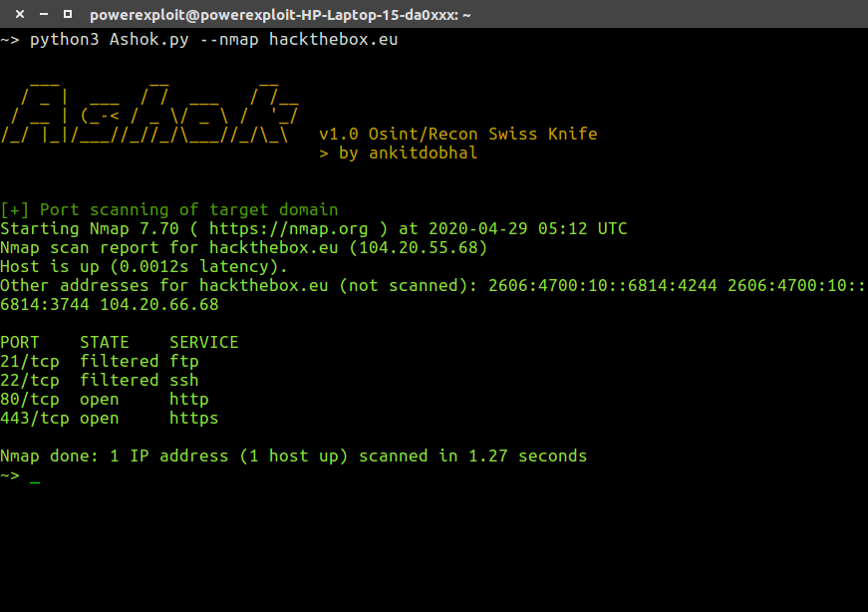Screen dimensions: 868x612
Task: Click the Ashok ASCII art logo
Action: pyautogui.click(x=149, y=113)
